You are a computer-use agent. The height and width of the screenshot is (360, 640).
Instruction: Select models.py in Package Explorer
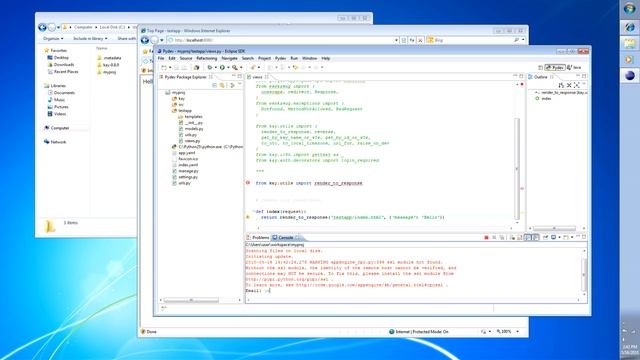(x=191, y=129)
